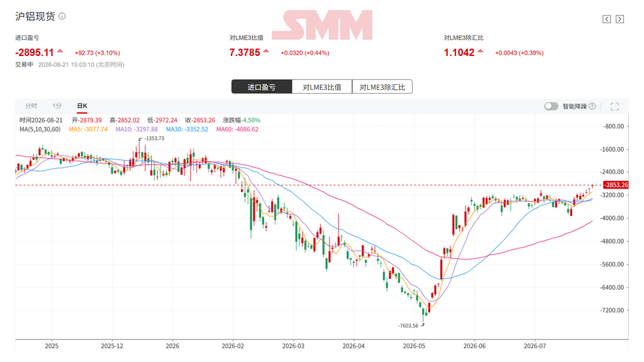Click the 2026-05 date axis label
644x362 pixels.
pos(414,346)
